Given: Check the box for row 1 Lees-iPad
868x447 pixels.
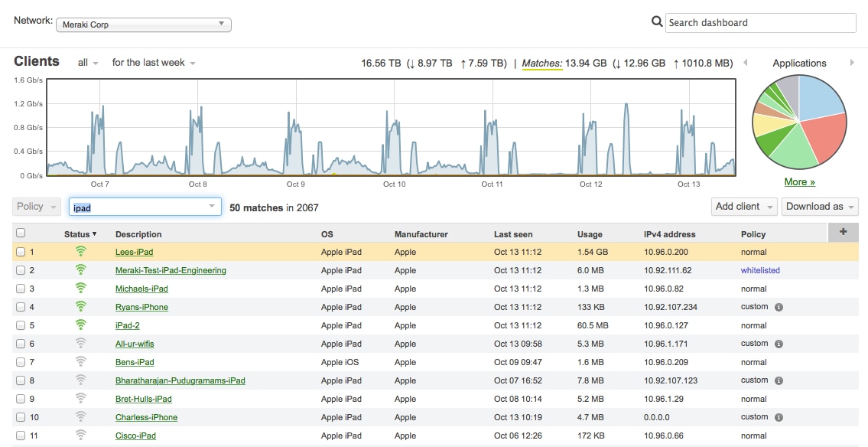Looking at the screenshot, I should pos(21,252).
